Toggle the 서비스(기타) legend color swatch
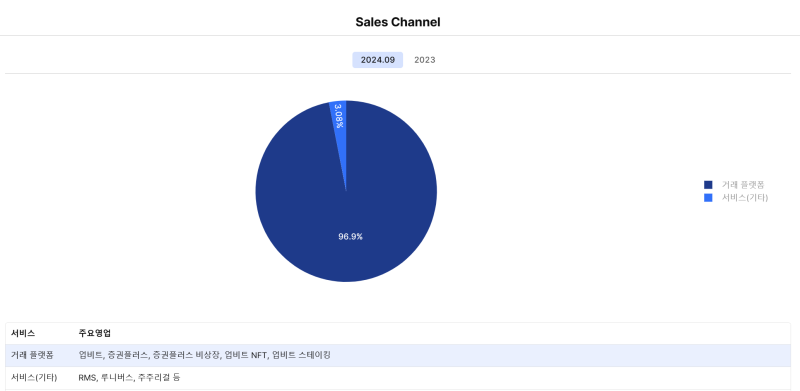This screenshot has height=391, width=800. pos(708,198)
